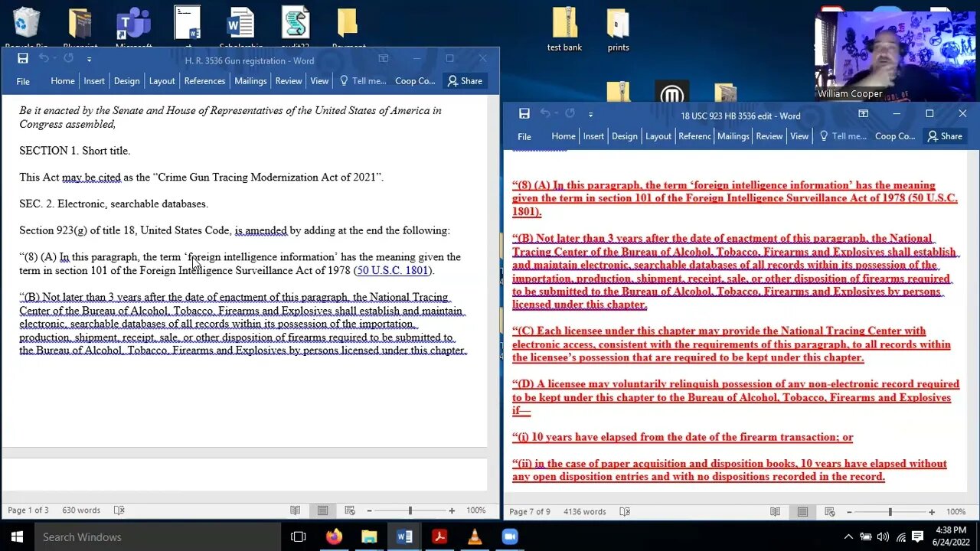This screenshot has width=980, height=551.
Task: Open Quick Access customize arrow in 18 USC 923 window
Action: click(x=590, y=114)
